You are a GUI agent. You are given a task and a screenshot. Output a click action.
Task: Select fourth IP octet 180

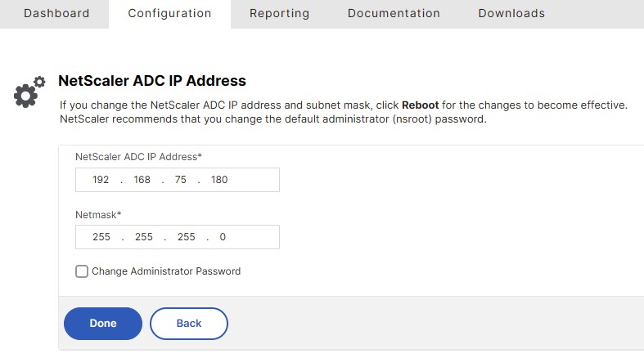pyautogui.click(x=219, y=180)
